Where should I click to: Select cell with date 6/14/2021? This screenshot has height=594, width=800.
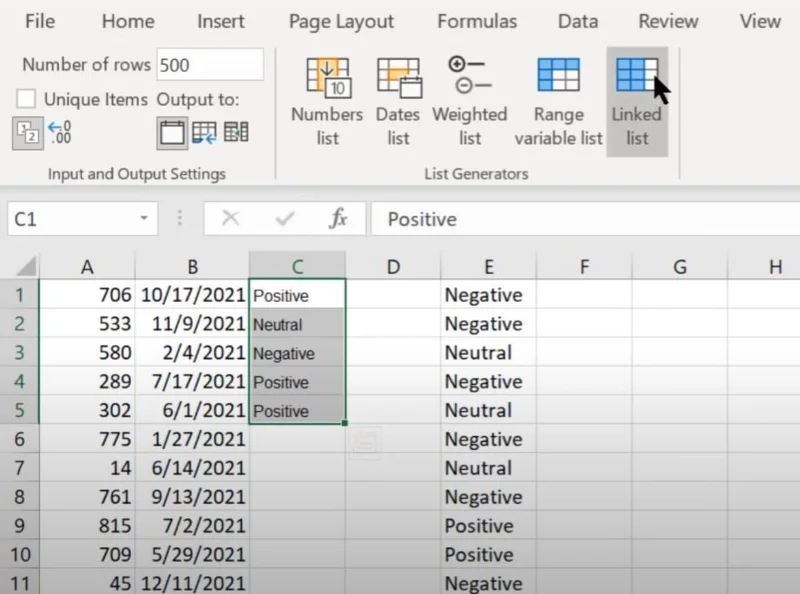192,468
